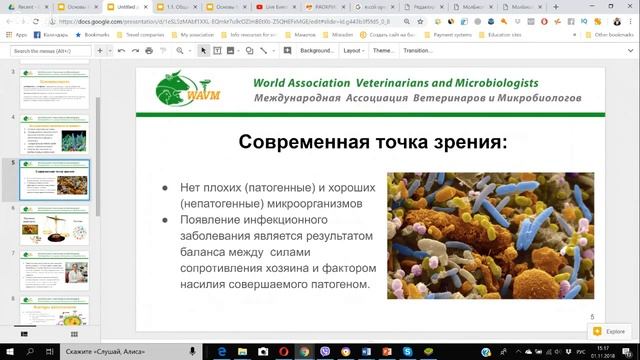Redo the last action
640x360 pixels.
coord(135,51)
